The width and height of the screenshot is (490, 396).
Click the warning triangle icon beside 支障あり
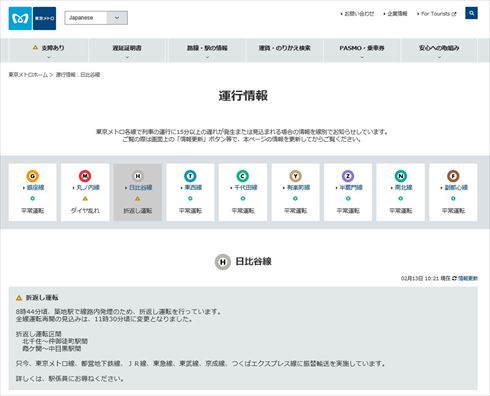pos(35,48)
